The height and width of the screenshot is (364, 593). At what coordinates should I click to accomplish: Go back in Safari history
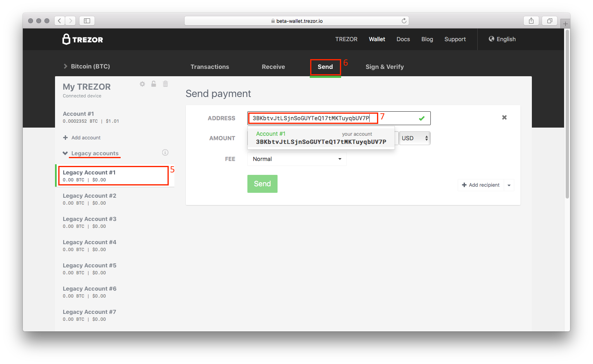[x=60, y=20]
